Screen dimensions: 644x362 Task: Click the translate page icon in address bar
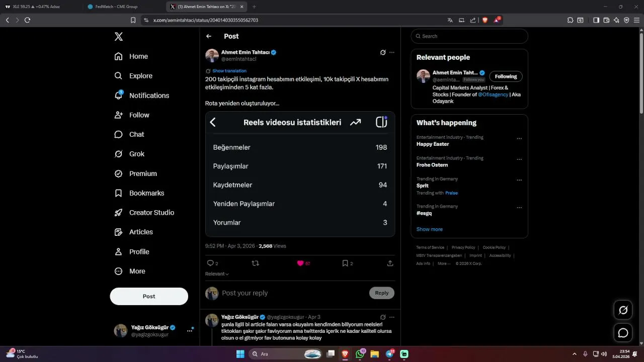pyautogui.click(x=450, y=20)
